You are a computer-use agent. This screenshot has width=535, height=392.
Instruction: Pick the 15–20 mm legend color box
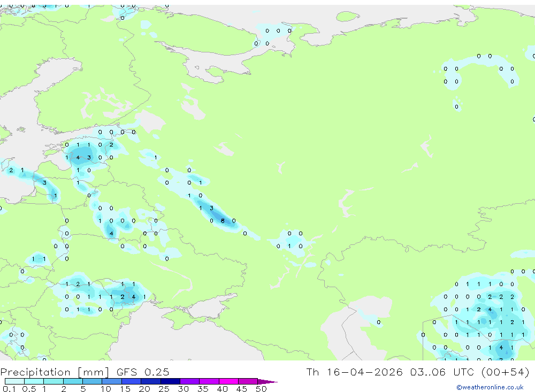(132, 381)
